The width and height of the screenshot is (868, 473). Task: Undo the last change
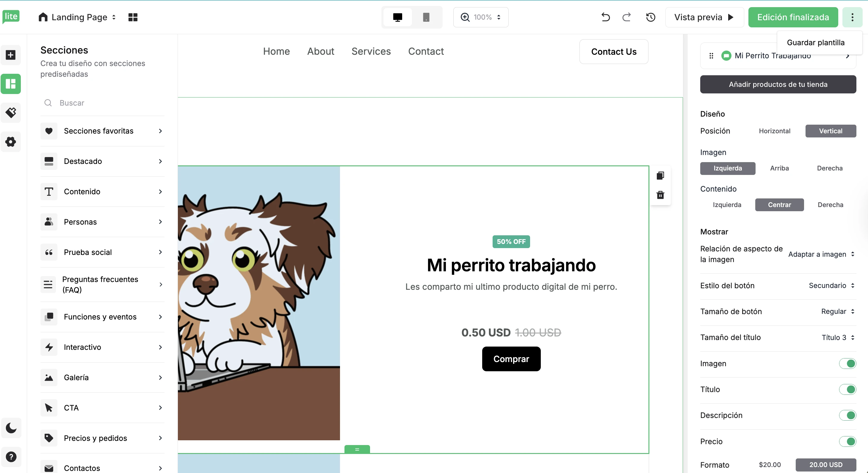(x=605, y=17)
